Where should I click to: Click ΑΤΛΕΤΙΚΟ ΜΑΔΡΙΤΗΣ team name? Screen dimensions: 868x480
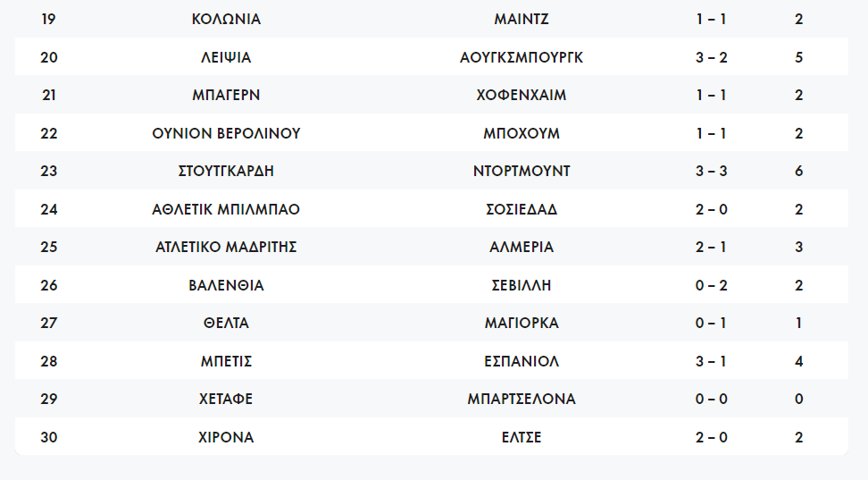click(226, 247)
